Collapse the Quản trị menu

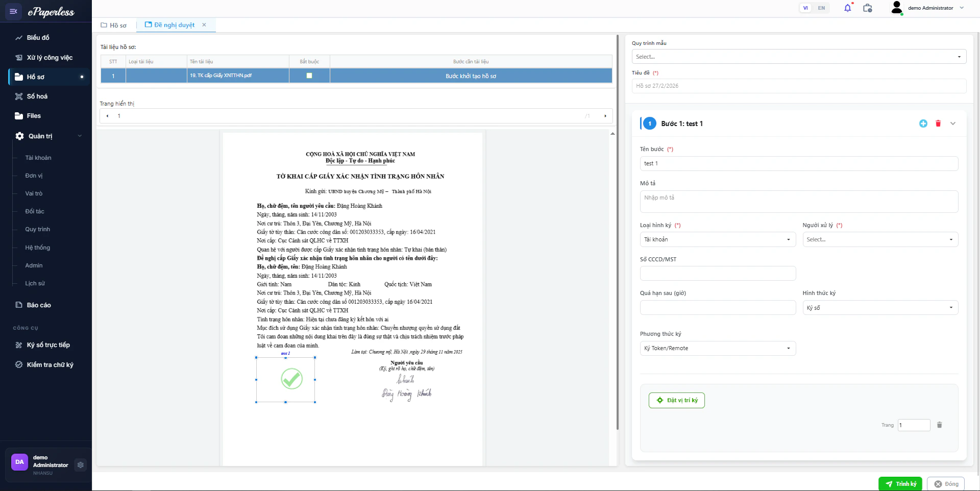click(80, 136)
